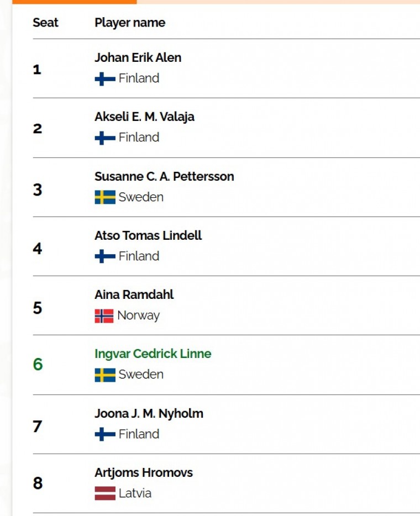Click the Player name column header
Screen dimensions: 420x516
pyautogui.click(x=130, y=23)
